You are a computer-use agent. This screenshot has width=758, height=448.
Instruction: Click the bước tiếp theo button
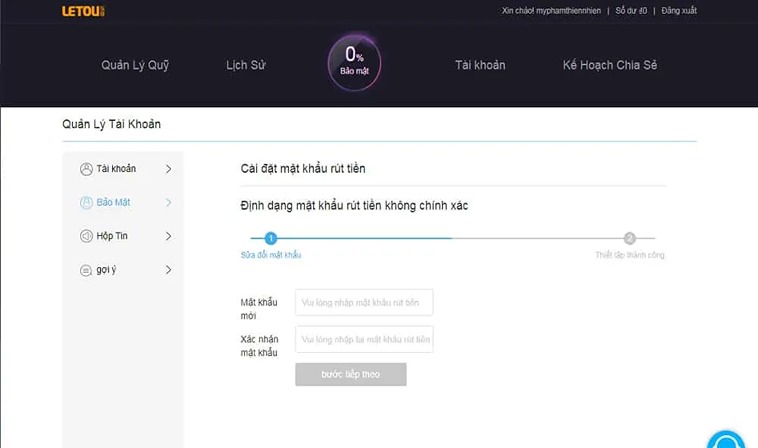tap(351, 375)
